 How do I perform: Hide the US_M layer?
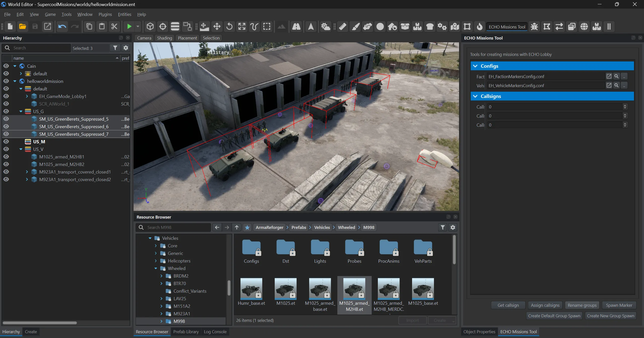point(6,142)
